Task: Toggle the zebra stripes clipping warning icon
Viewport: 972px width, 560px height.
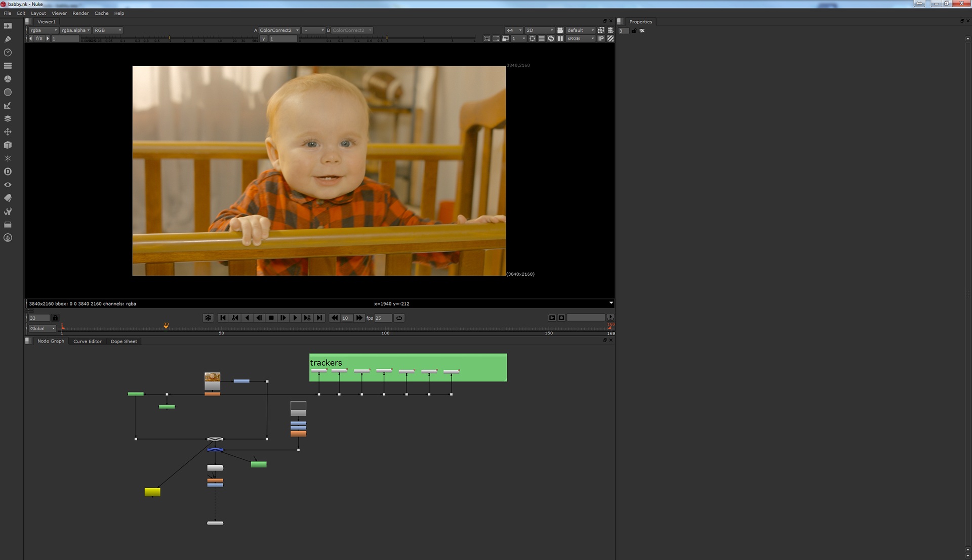Action: tap(611, 38)
